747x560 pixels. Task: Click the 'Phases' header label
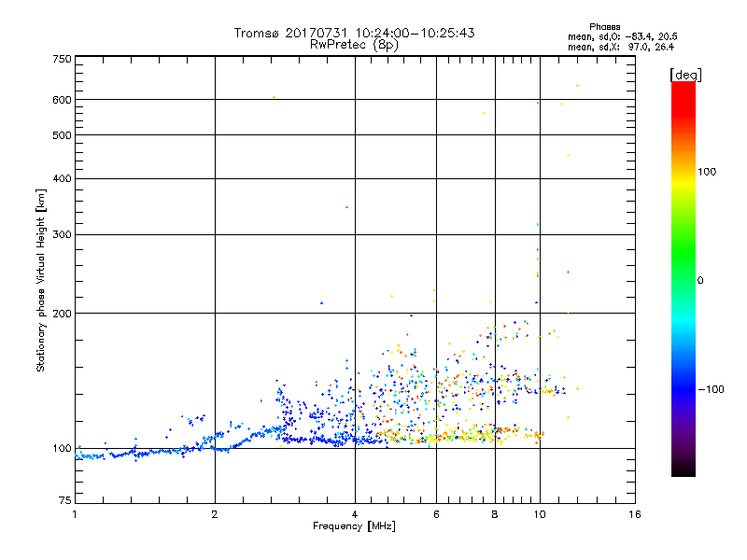point(604,27)
